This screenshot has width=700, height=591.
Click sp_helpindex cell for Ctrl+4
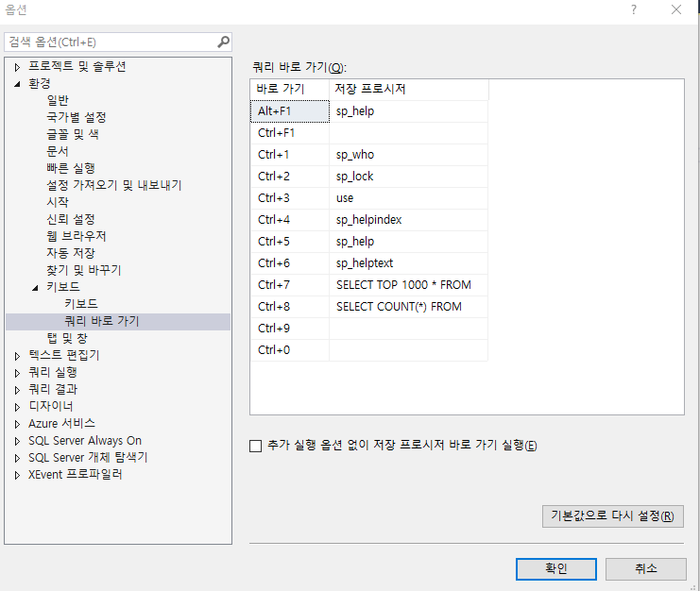point(408,220)
